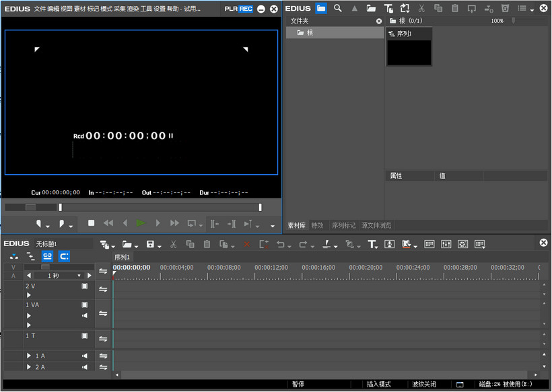This screenshot has width=552, height=392.
Task: Toggle the speaker icon on the 1 A track
Action: tap(85, 356)
